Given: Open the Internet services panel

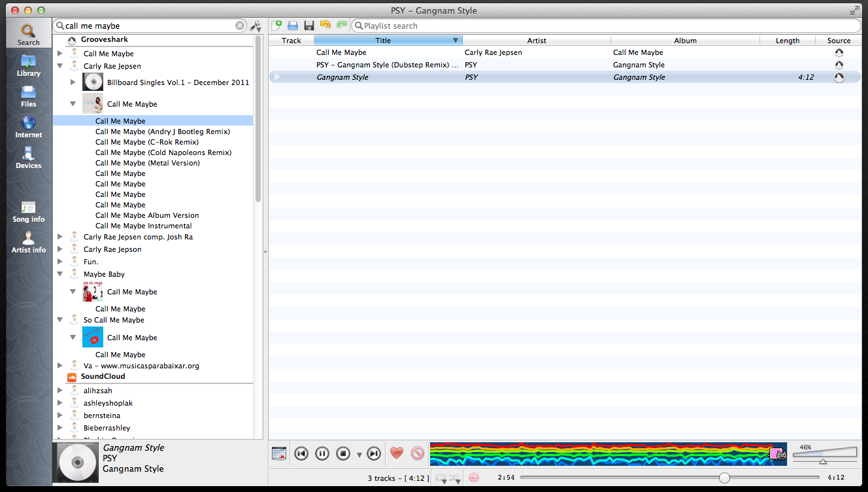Looking at the screenshot, I should (28, 126).
